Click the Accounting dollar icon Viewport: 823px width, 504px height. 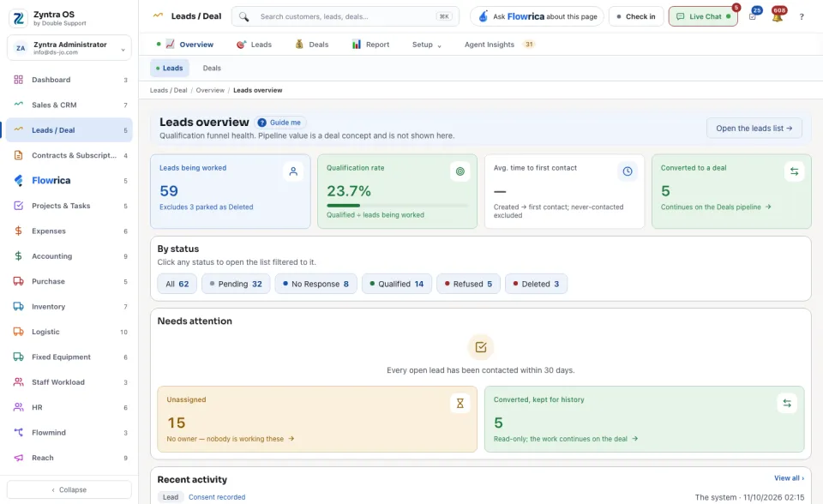coord(18,256)
